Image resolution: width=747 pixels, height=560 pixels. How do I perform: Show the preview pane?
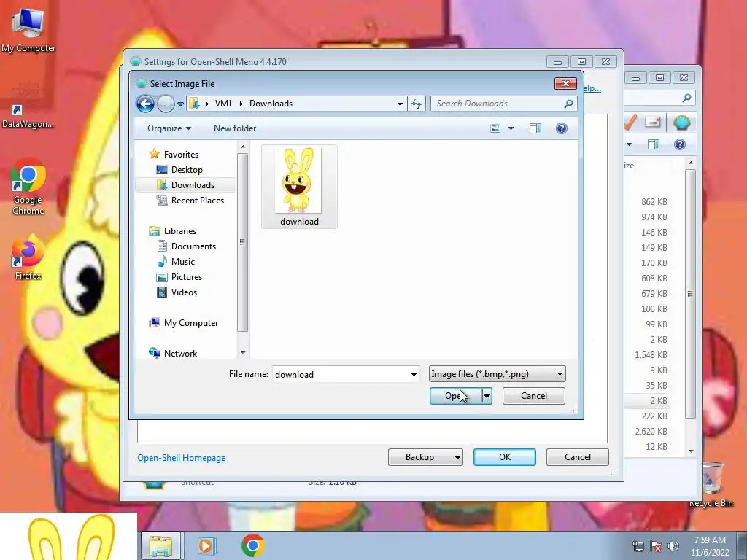pyautogui.click(x=535, y=128)
